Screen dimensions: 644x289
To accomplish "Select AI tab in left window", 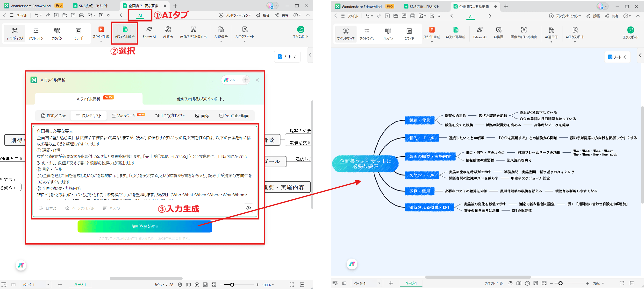I will click(140, 15).
